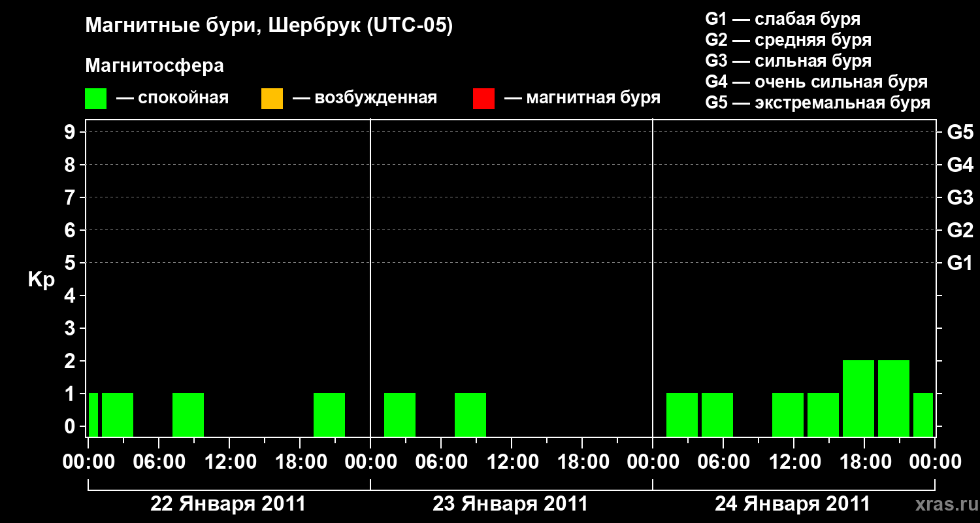Click the green 'спокойная' legend swatch
Image resolution: width=980 pixels, height=523 pixels.
pos(95,99)
